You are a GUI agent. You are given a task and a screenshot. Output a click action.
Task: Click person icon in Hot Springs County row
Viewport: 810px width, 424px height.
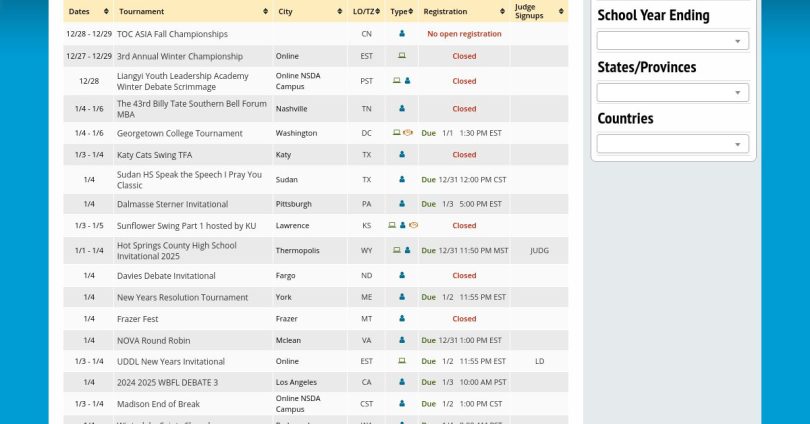[407, 250]
